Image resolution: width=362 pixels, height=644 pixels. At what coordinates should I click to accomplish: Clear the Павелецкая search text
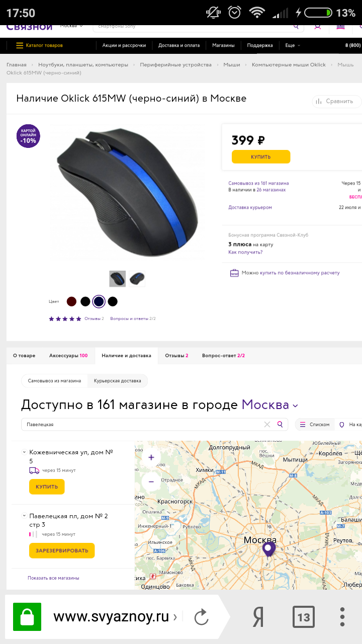pyautogui.click(x=267, y=424)
